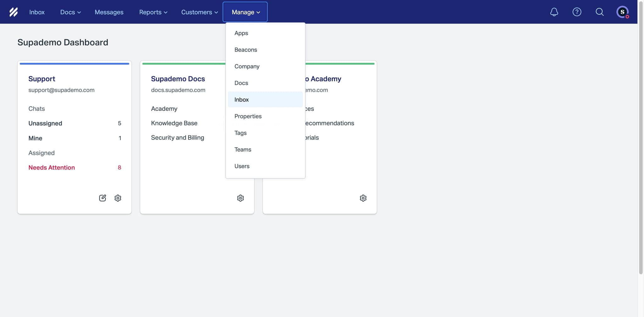The width and height of the screenshot is (644, 317).
Task: Expand the Docs navigation dropdown
Action: coord(70,12)
